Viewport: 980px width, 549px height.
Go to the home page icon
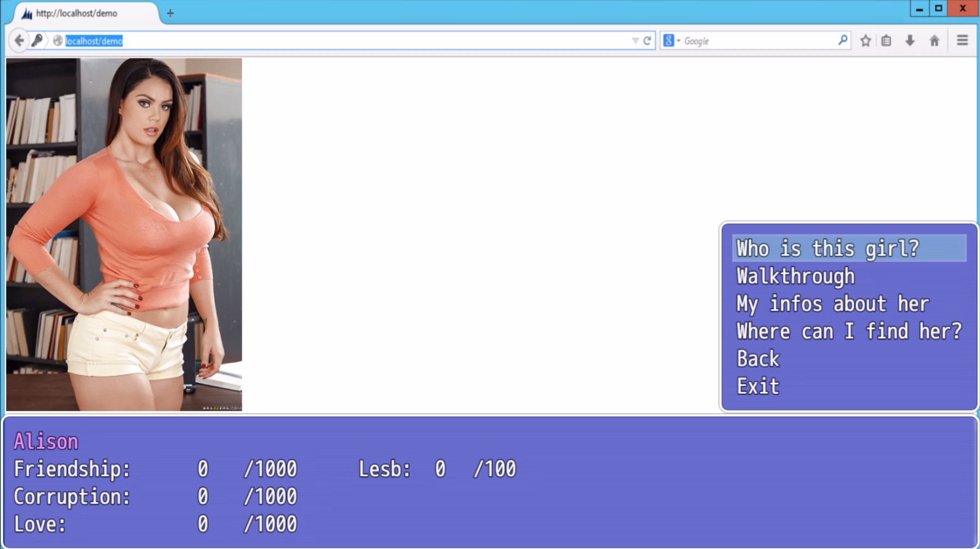(935, 41)
